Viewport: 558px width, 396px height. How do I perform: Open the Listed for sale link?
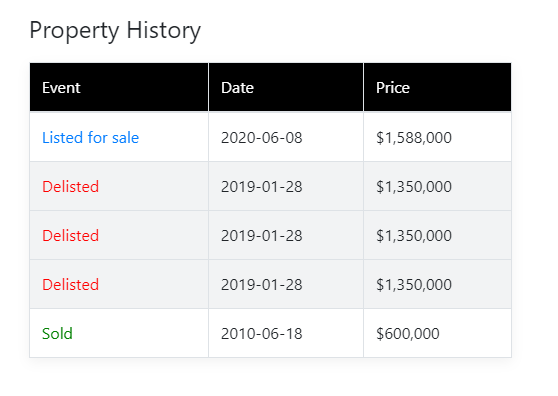pos(90,138)
